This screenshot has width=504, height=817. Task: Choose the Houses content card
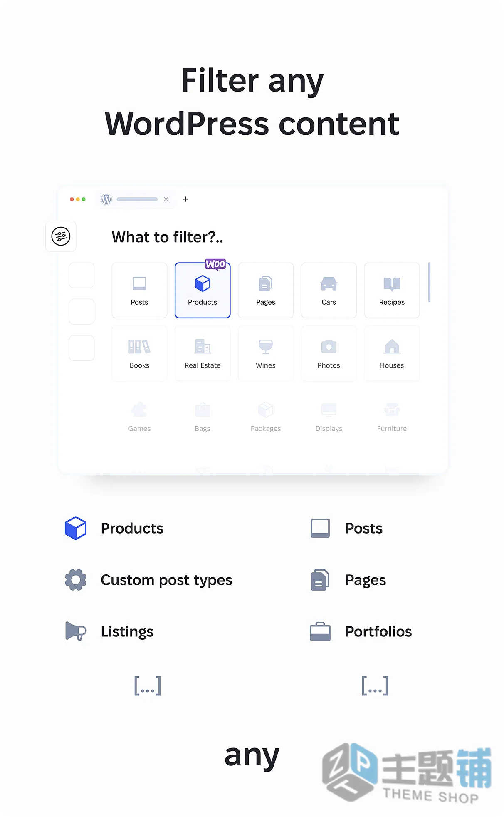[x=392, y=353]
